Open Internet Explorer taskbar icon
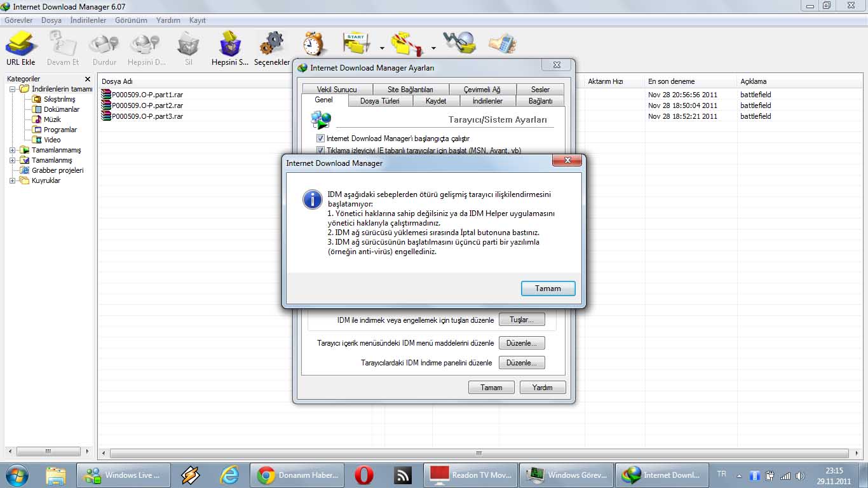Viewport: 868px width, 488px height. tap(229, 475)
